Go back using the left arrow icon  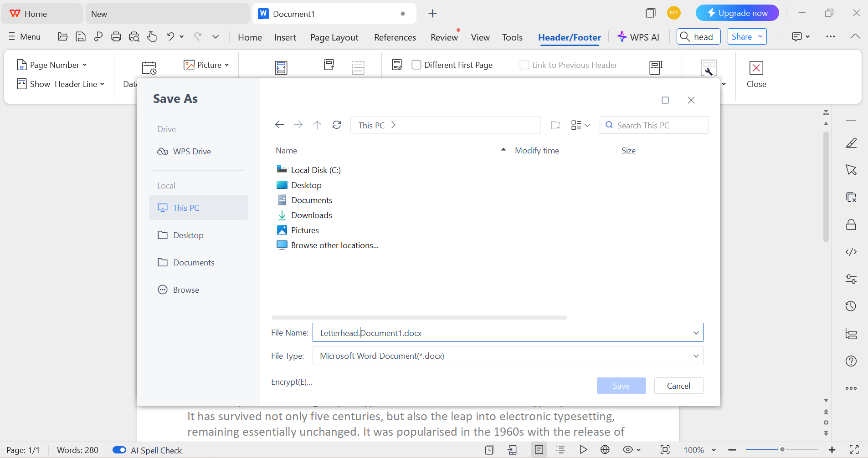point(280,125)
